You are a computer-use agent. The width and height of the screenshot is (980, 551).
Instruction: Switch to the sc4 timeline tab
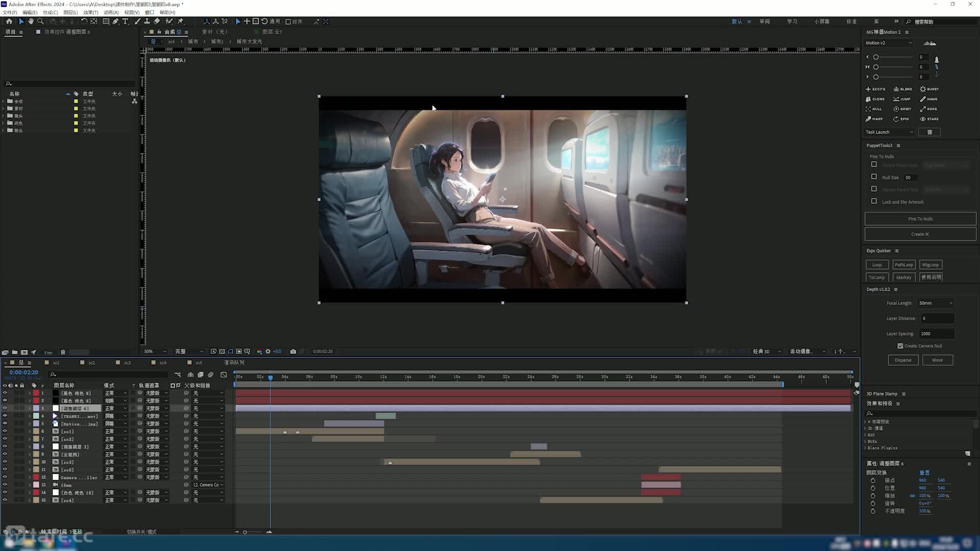click(x=163, y=363)
